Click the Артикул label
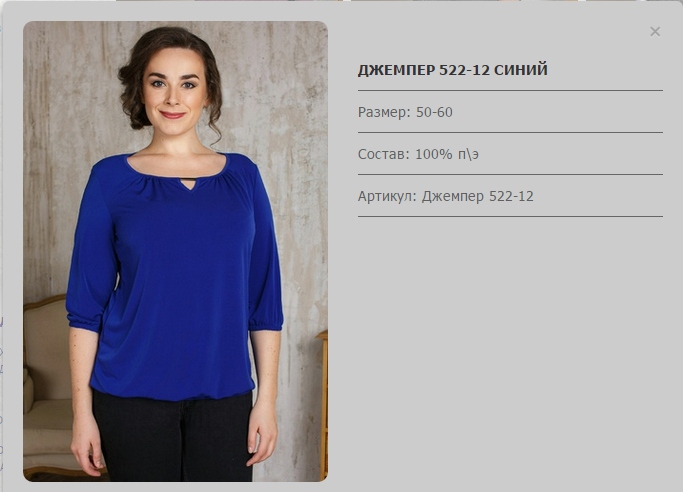The height and width of the screenshot is (492, 683). (387, 196)
